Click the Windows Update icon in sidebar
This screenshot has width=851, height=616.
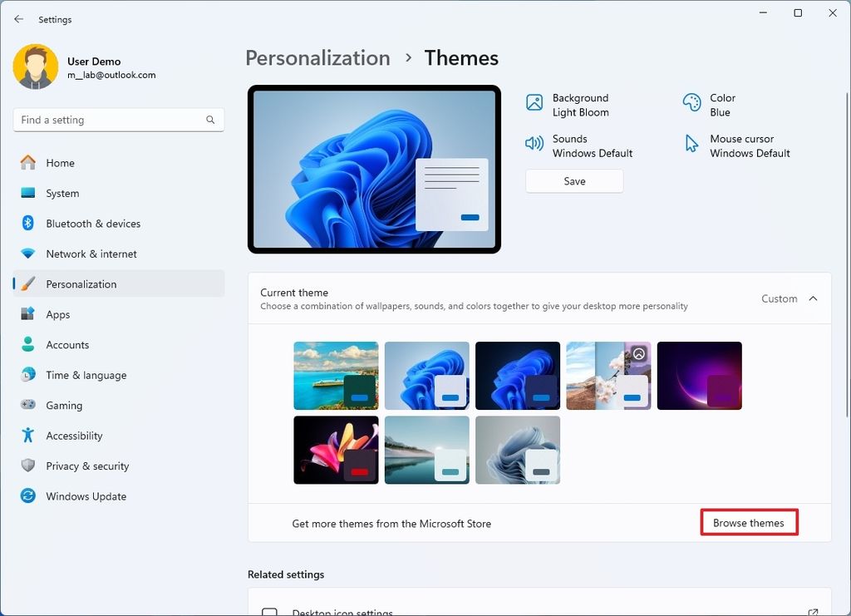[x=27, y=496]
